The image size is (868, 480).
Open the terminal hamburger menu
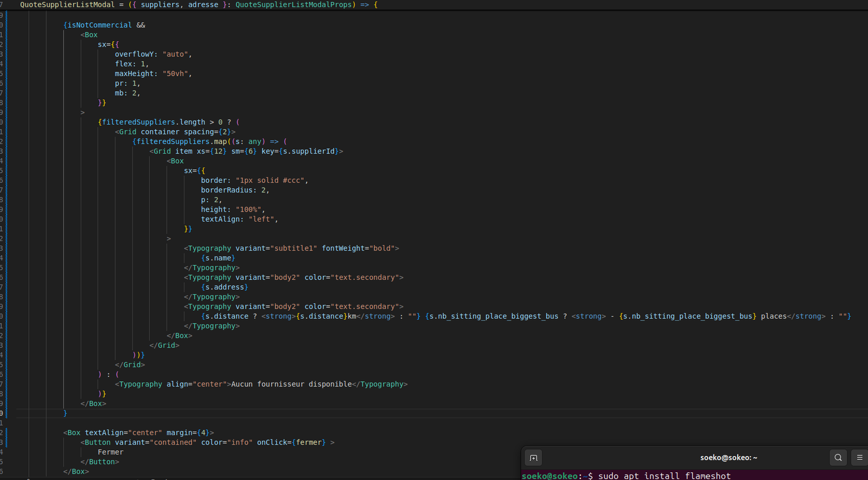point(859,458)
